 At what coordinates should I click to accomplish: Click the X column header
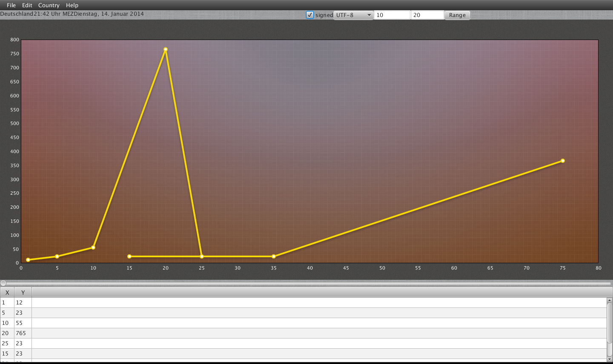(x=7, y=292)
